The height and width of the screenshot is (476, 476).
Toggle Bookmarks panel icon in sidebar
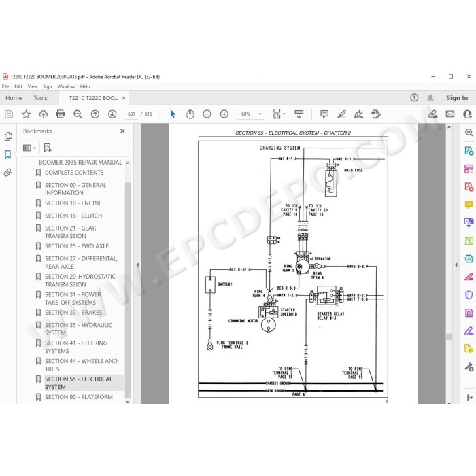click(x=8, y=154)
